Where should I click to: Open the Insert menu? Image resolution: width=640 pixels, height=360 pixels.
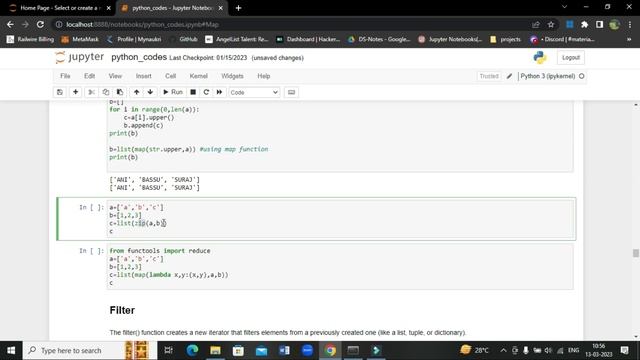pos(143,76)
